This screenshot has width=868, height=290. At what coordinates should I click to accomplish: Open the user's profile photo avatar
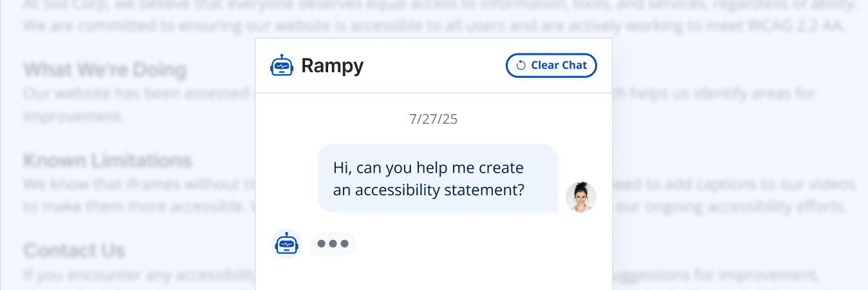[580, 197]
